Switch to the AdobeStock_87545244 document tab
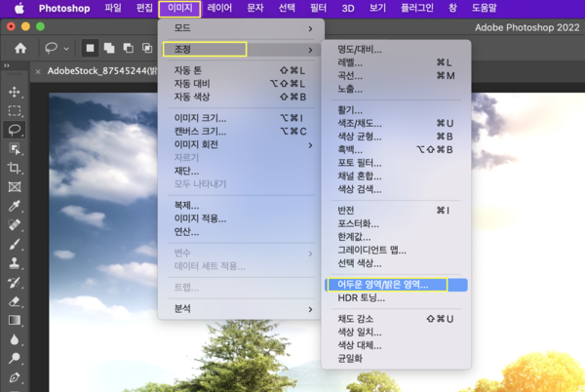 pos(101,71)
